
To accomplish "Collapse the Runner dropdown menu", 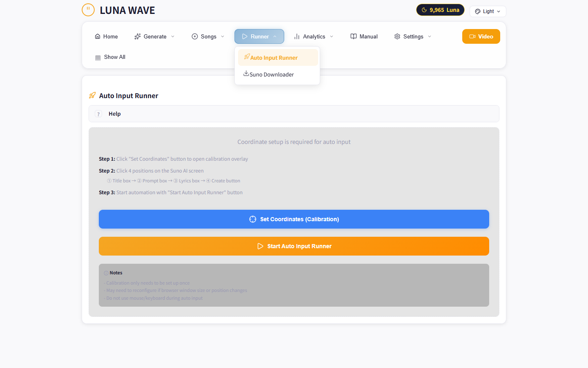I will [259, 36].
